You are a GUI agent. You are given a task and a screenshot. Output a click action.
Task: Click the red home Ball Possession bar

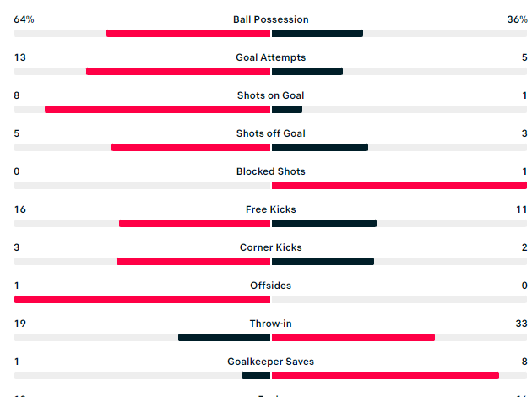187,34
